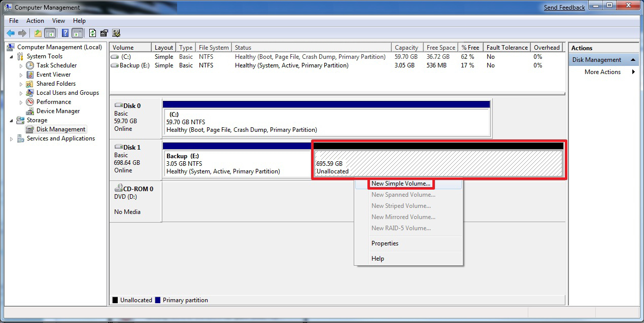Image resolution: width=644 pixels, height=323 pixels.
Task: Select the Performance gauge icon
Action: (x=30, y=102)
